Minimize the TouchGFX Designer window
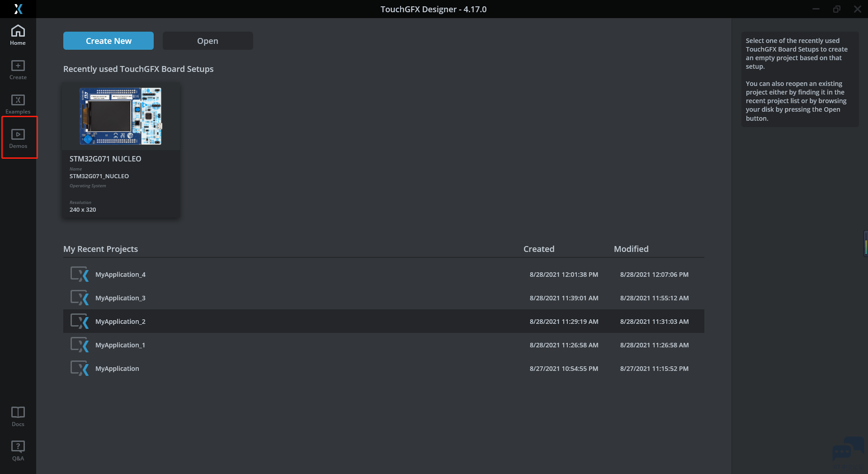Image resolution: width=868 pixels, height=474 pixels. coord(816,9)
